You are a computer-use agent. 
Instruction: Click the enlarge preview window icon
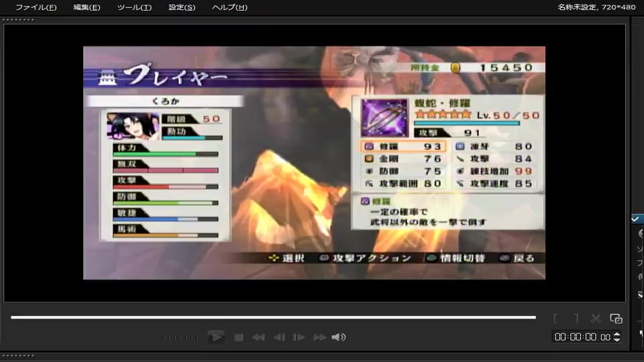(x=616, y=318)
